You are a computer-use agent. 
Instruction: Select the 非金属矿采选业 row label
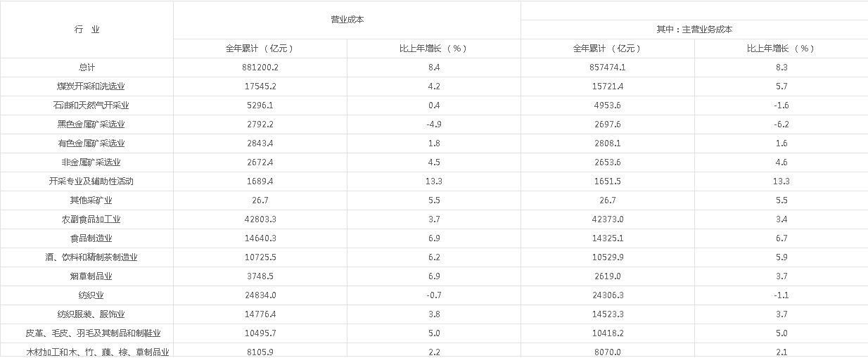[87, 162]
